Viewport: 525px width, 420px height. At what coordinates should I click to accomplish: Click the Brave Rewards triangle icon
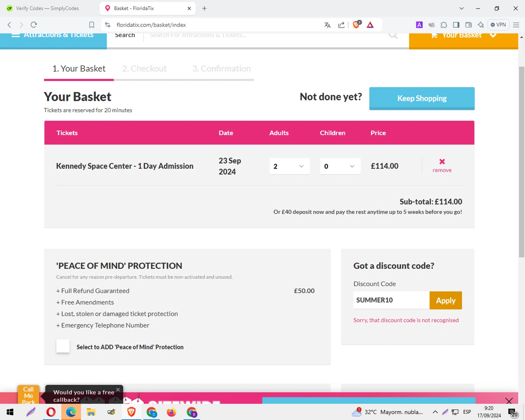(x=370, y=25)
